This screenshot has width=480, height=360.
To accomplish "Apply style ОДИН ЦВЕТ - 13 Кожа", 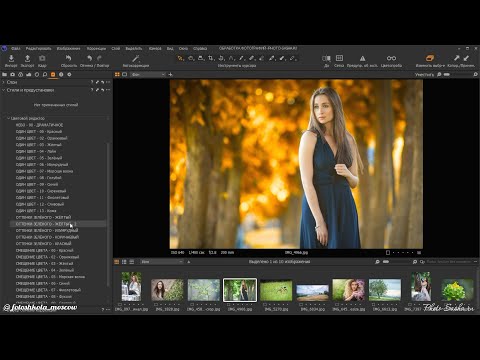I will pyautogui.click(x=36, y=211).
